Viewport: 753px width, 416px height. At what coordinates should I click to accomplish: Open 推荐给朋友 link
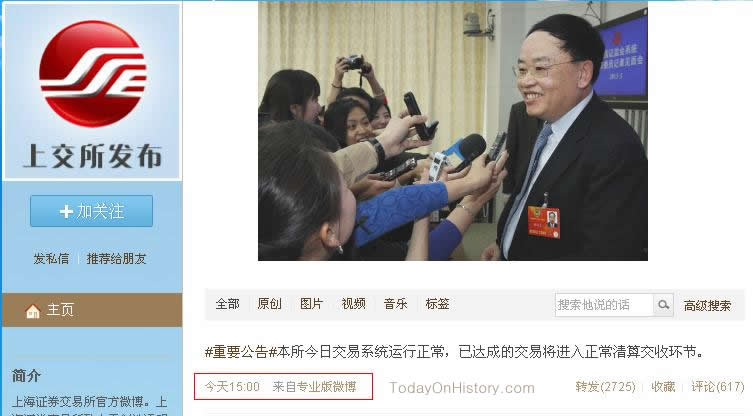click(x=116, y=258)
